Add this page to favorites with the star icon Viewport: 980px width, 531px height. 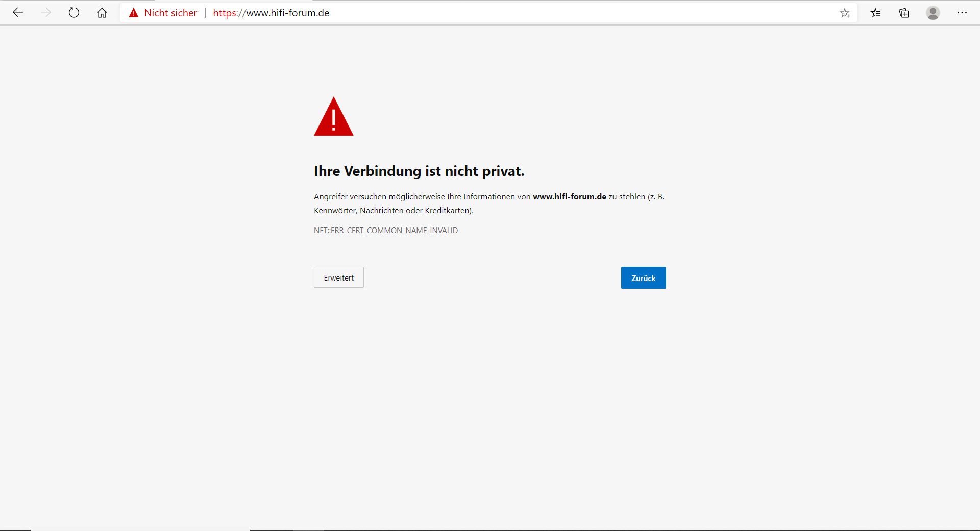[845, 13]
